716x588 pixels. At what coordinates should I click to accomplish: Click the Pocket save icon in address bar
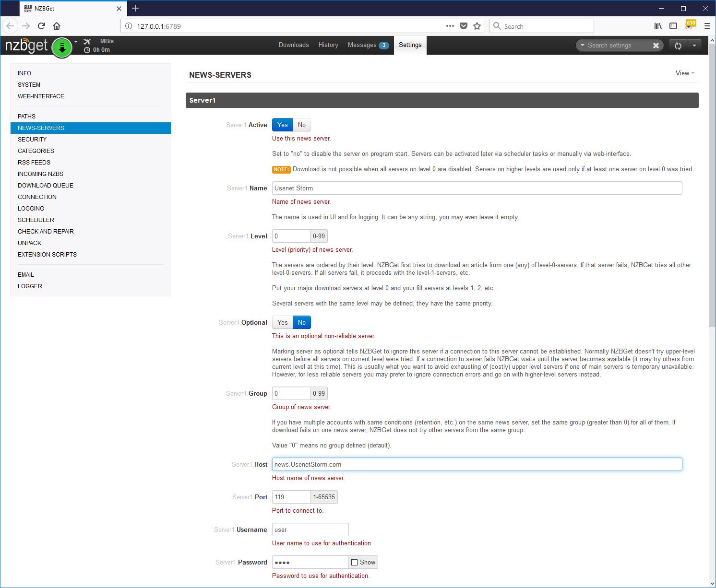pyautogui.click(x=464, y=26)
